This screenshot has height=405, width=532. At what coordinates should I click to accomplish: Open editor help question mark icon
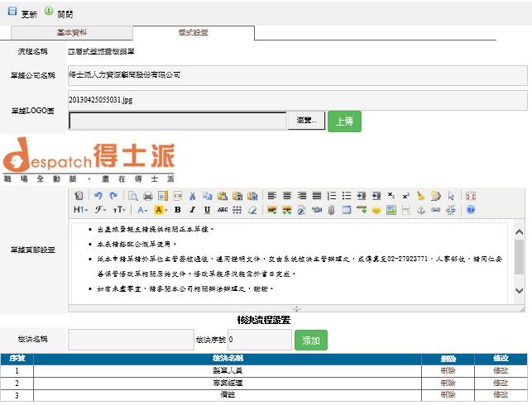point(471,210)
